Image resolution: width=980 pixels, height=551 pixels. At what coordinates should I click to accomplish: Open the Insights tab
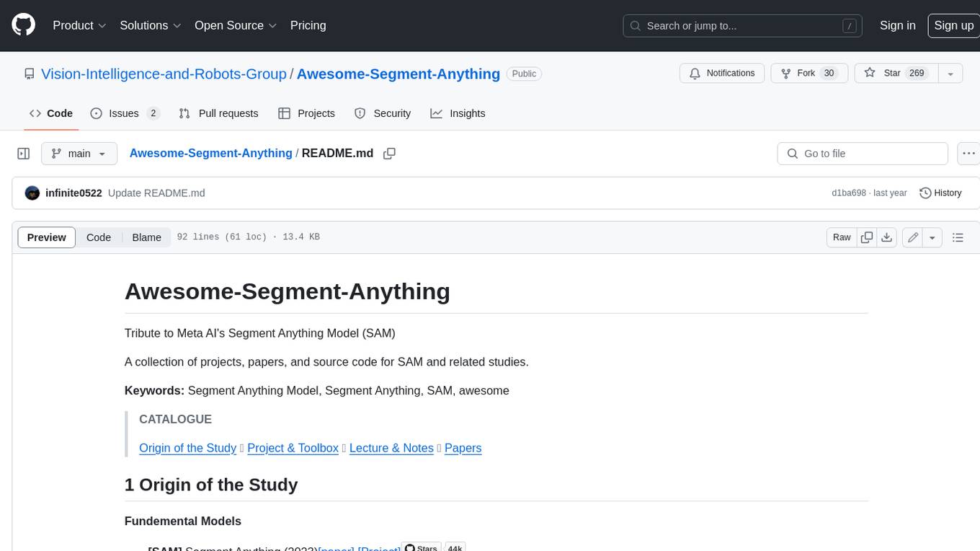pyautogui.click(x=458, y=113)
